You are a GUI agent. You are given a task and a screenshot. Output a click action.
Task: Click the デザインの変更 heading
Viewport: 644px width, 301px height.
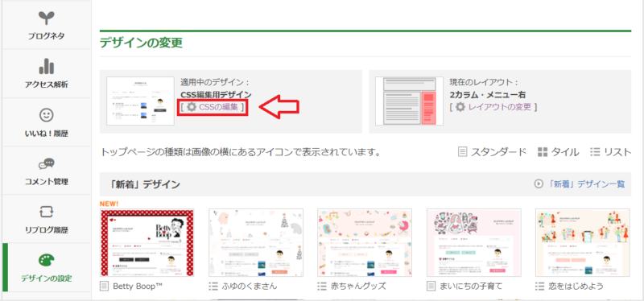141,43
